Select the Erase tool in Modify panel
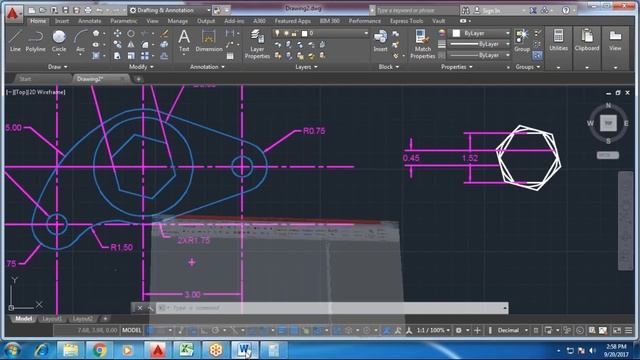 (x=164, y=33)
